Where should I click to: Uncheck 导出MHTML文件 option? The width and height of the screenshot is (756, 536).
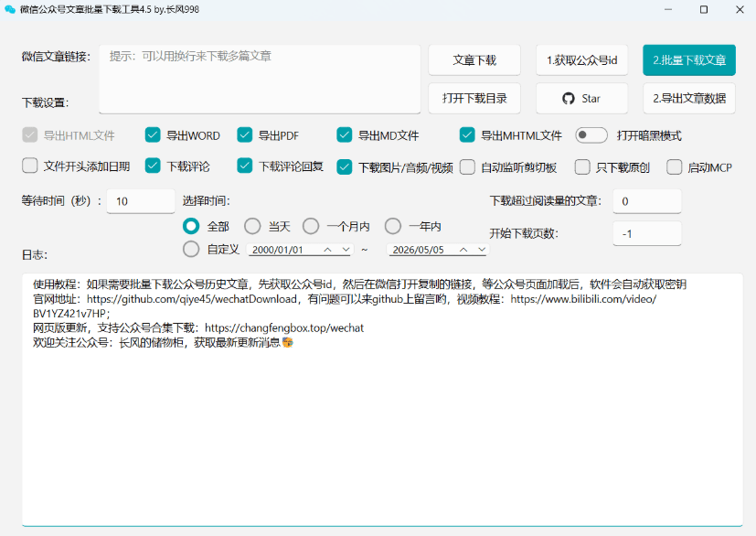click(x=467, y=135)
